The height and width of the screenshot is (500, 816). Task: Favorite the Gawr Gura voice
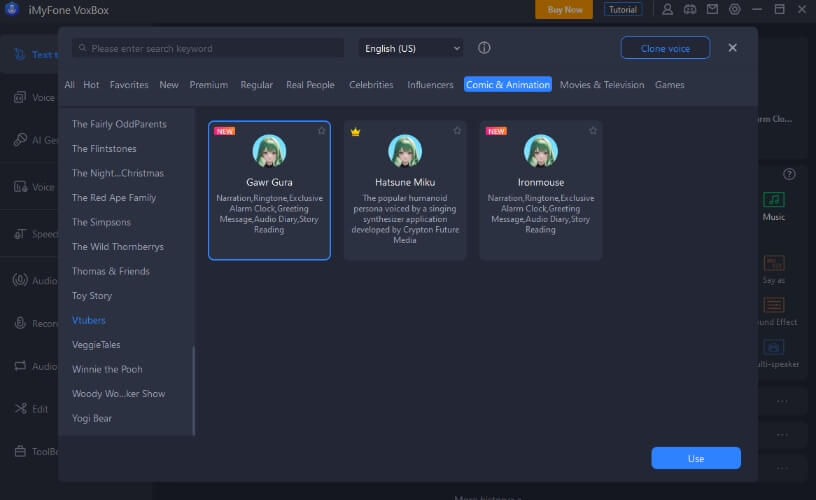(x=322, y=131)
